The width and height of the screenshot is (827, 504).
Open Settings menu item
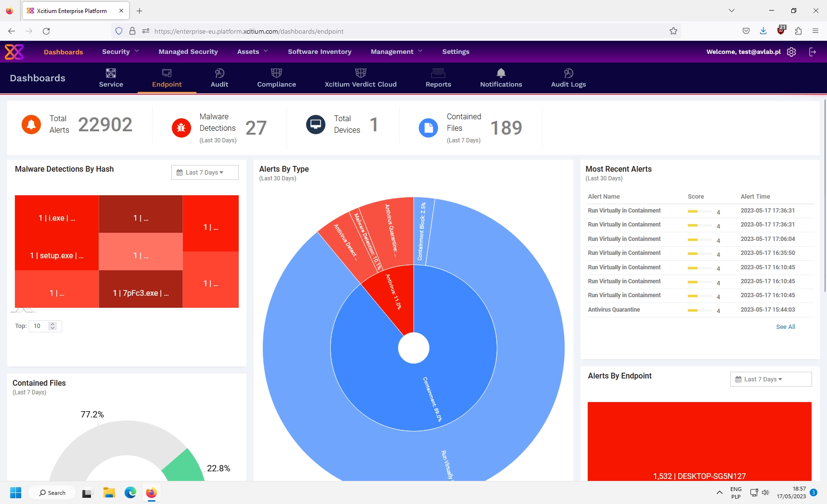click(x=456, y=51)
